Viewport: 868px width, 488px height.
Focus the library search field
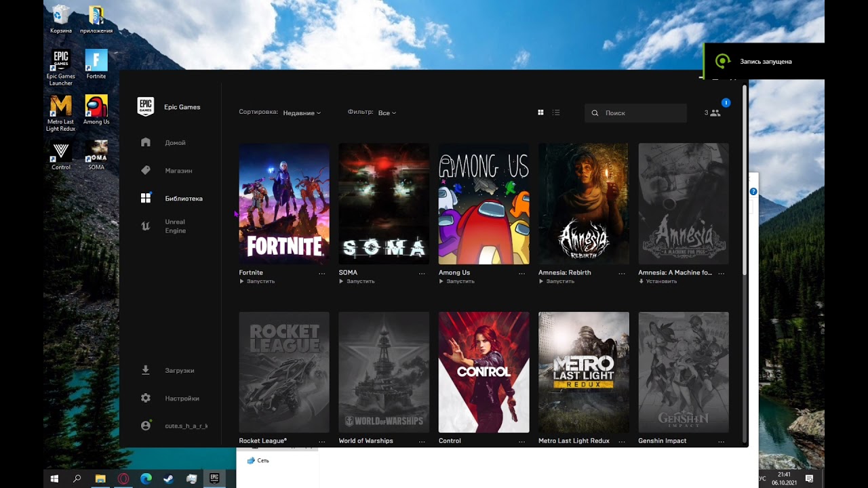coord(635,113)
